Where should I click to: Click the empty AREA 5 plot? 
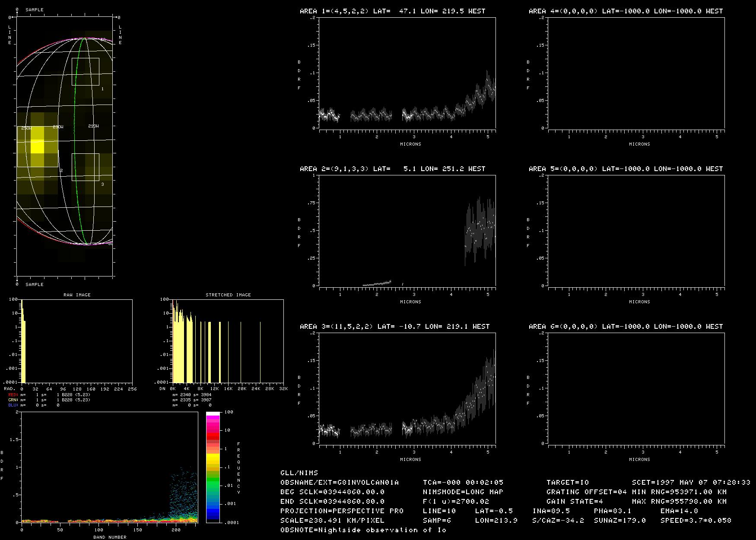(636, 230)
